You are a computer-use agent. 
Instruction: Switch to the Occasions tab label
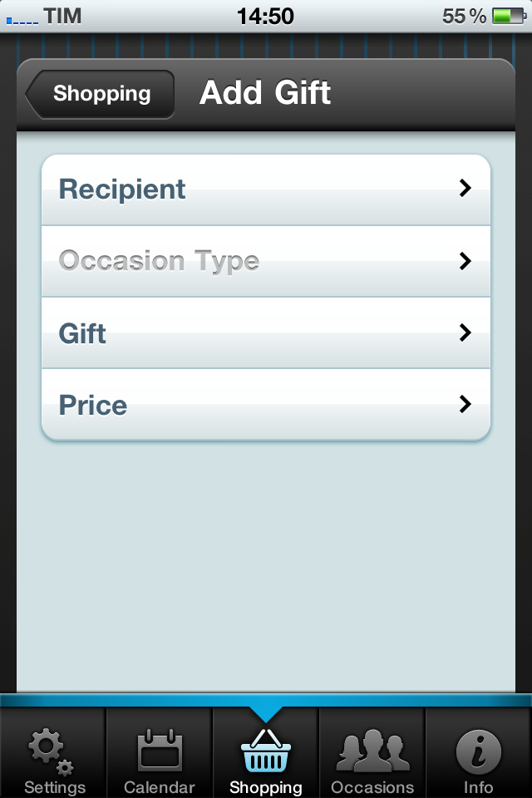(x=372, y=787)
